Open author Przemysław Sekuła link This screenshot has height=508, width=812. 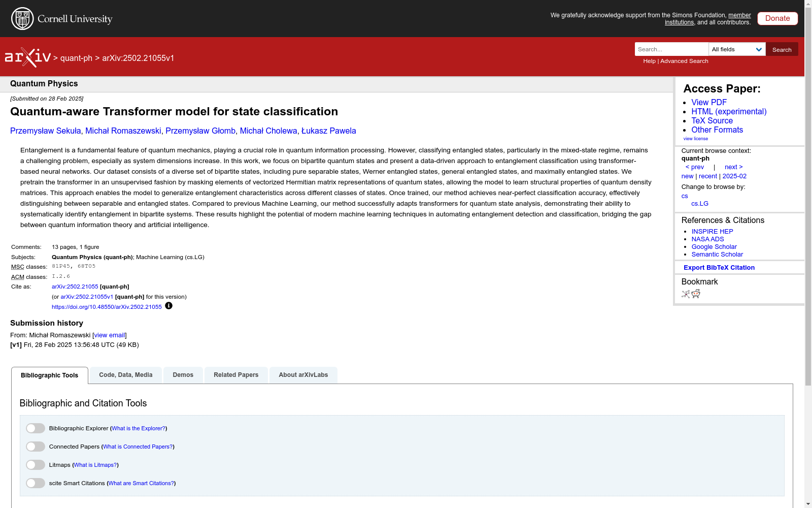pyautogui.click(x=46, y=131)
